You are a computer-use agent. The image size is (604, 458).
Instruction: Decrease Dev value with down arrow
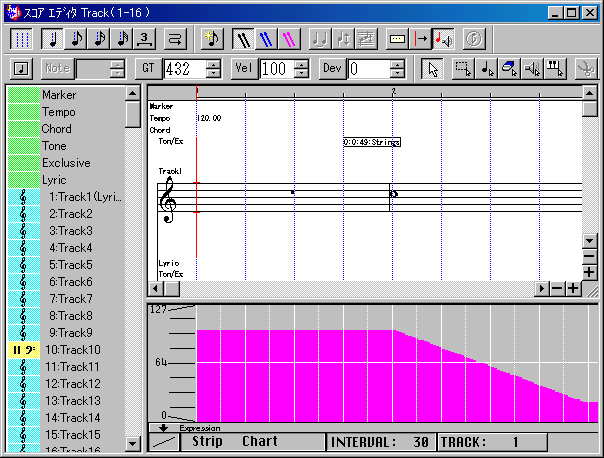(397, 74)
